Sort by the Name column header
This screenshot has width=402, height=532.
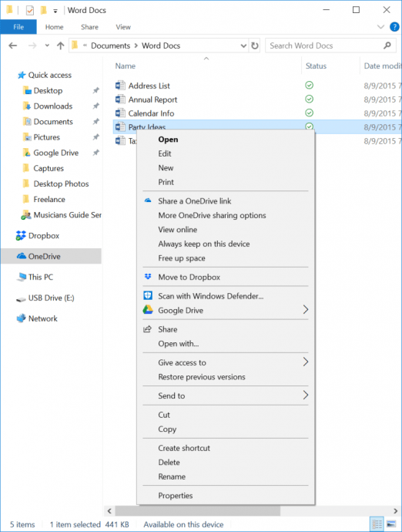click(x=125, y=66)
